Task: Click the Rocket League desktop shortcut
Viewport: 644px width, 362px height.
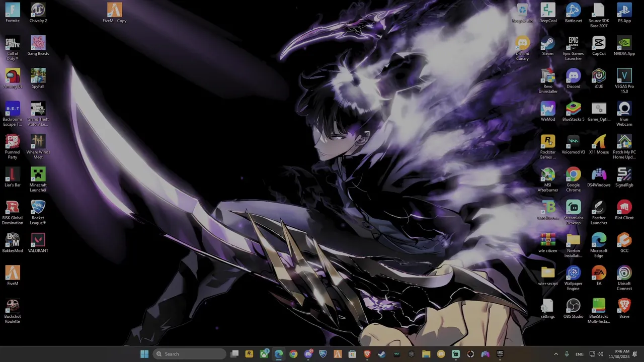Action: pos(38,212)
